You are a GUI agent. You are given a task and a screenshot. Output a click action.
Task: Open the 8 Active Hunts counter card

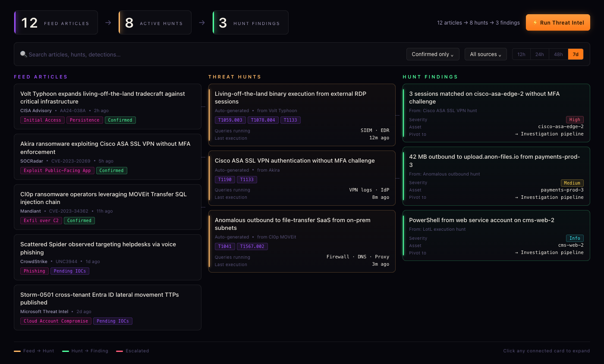click(x=155, y=22)
